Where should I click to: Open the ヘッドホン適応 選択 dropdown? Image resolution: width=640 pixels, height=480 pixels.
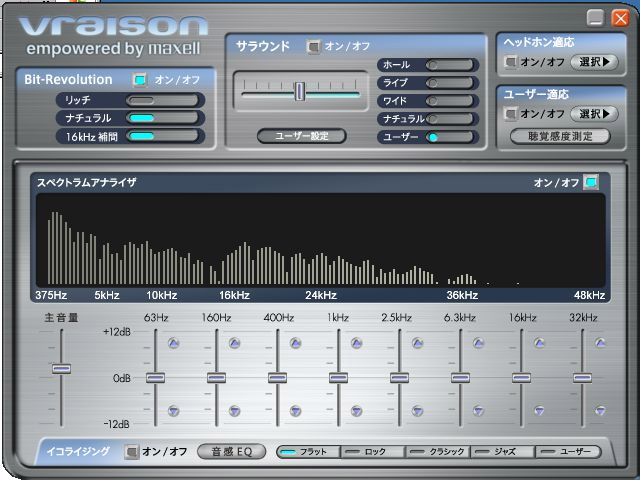click(x=594, y=62)
